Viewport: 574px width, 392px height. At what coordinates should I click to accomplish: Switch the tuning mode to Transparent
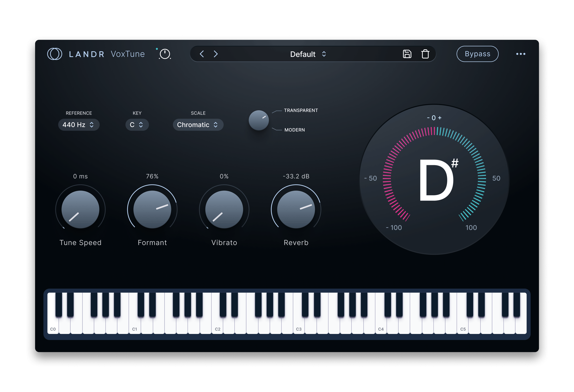301,110
